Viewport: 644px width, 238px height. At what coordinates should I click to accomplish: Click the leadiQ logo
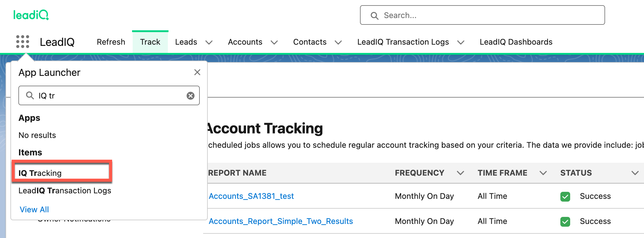tap(31, 15)
